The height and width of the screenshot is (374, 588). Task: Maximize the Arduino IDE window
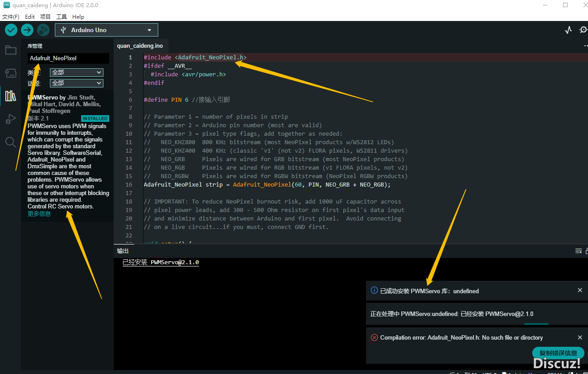click(x=565, y=5)
